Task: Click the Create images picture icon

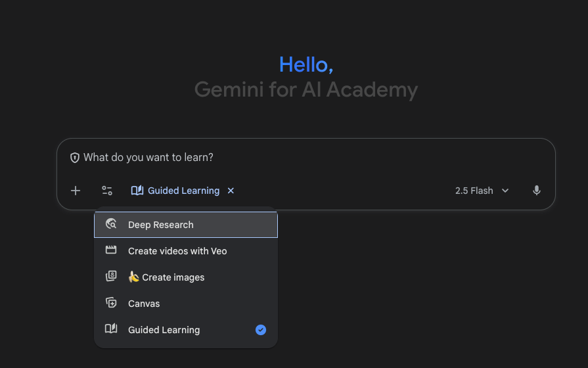Action: 111,276
